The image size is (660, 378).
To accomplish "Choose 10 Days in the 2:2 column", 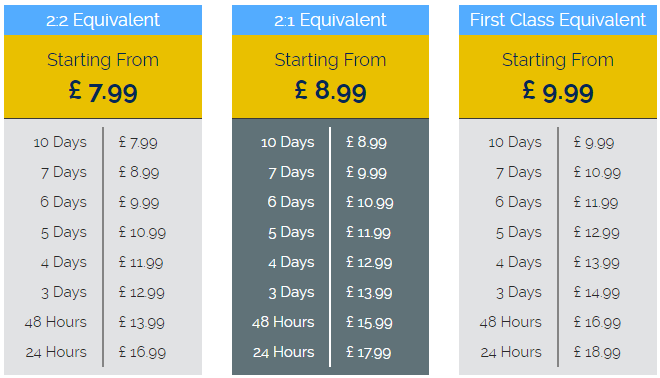I will coord(60,142).
